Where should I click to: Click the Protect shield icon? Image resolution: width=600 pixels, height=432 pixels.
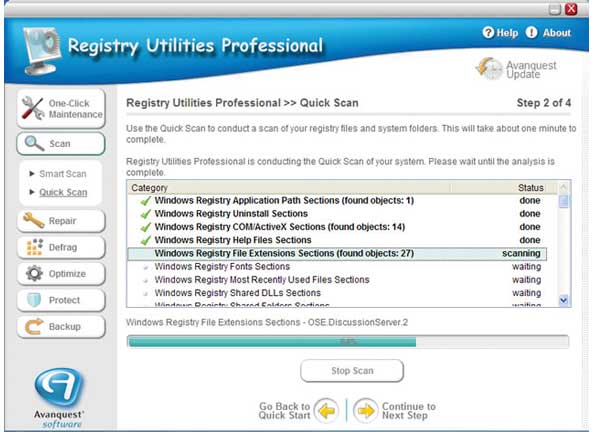click(x=34, y=300)
